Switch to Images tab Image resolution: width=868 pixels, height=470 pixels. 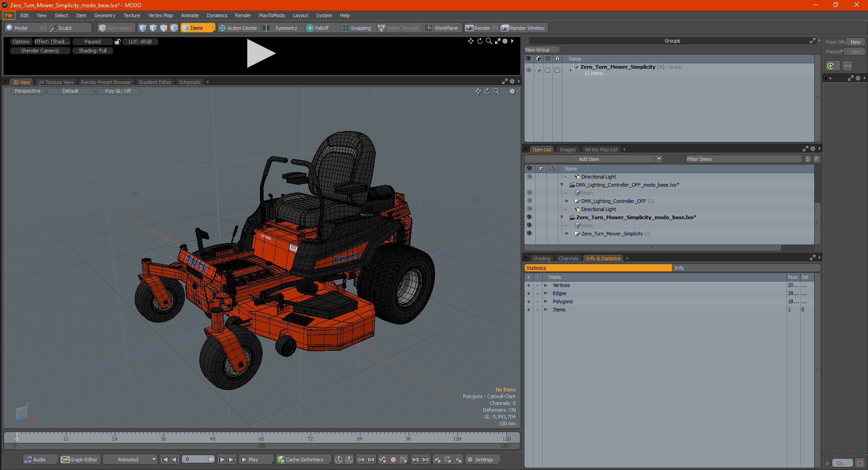[567, 150]
